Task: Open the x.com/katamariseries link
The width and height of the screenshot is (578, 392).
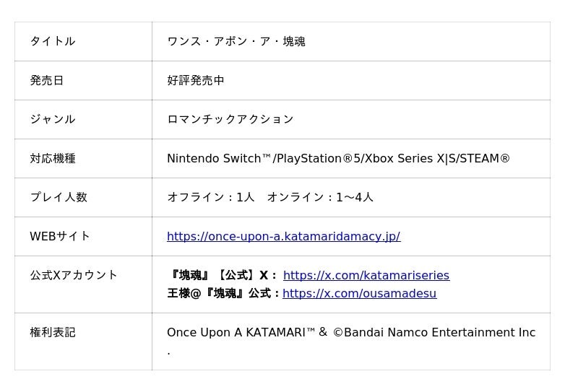Action: pyautogui.click(x=366, y=275)
